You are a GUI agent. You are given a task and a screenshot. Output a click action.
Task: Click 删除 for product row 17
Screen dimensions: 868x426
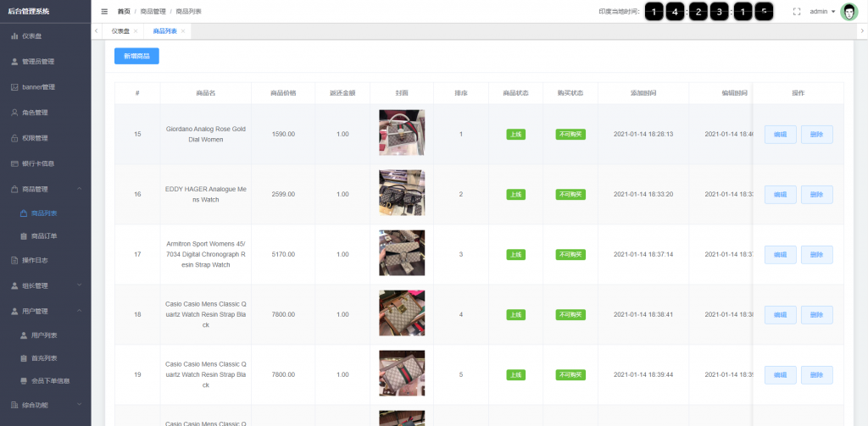816,255
